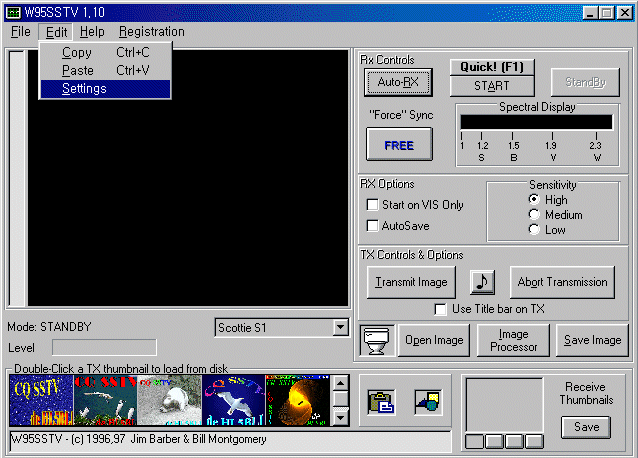The width and height of the screenshot is (638, 458).
Task: Click the Spectral Display bar
Action: pyautogui.click(x=536, y=122)
